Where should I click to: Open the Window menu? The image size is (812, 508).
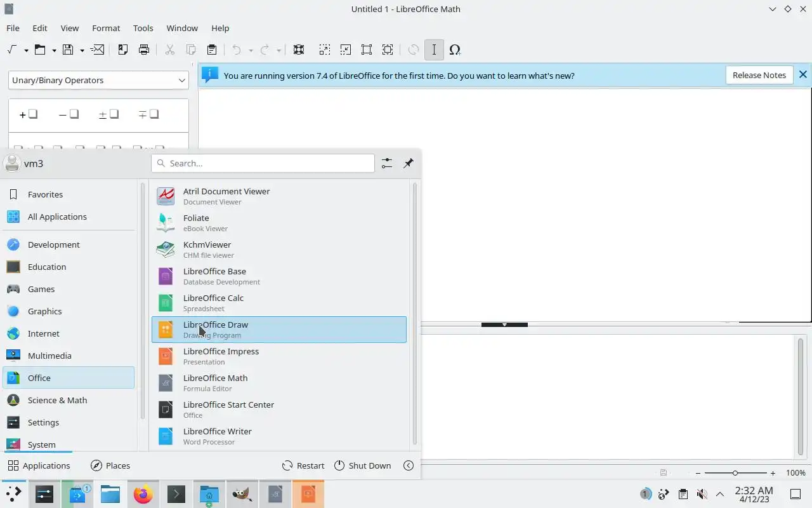pos(182,28)
